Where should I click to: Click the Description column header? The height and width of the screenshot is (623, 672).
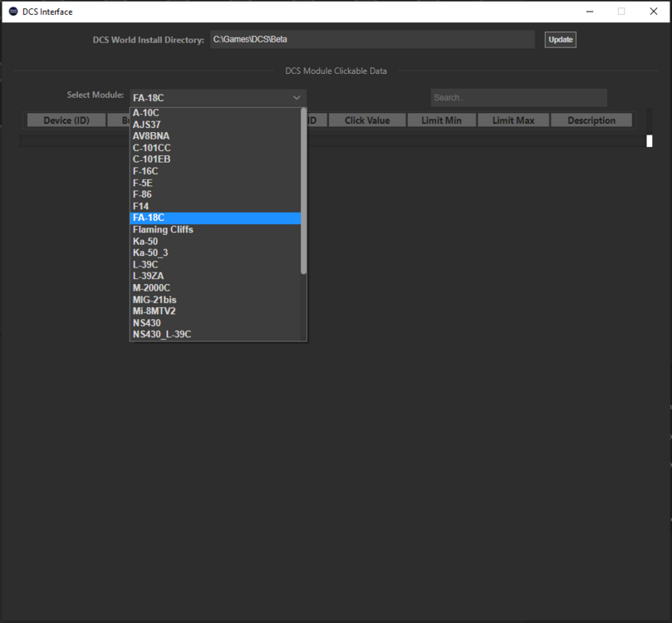pos(591,120)
